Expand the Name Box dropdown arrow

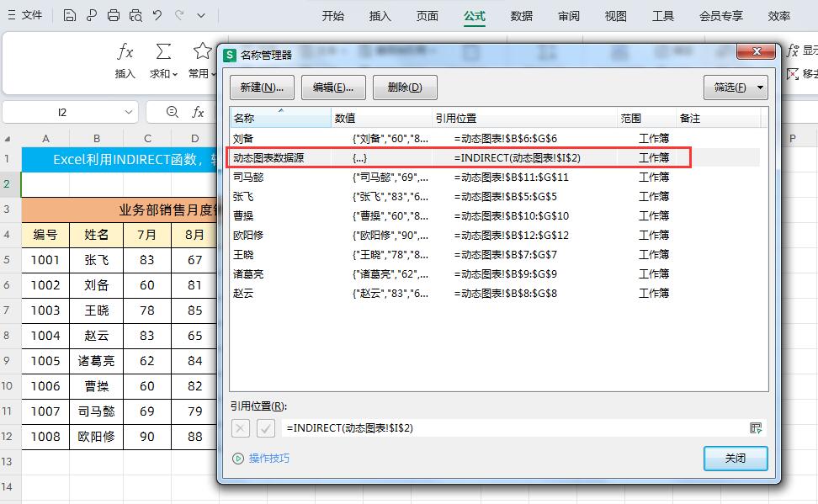[129, 112]
